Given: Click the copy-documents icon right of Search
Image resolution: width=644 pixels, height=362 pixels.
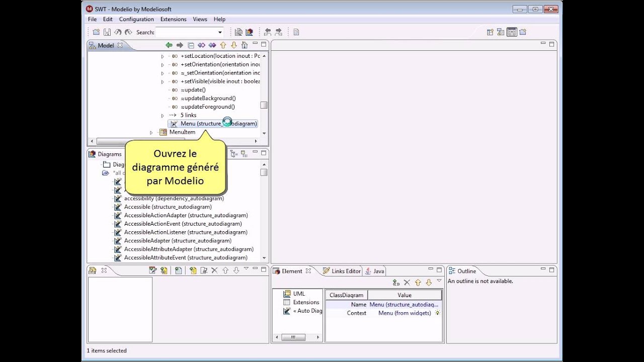Looking at the screenshot, I should pos(238,32).
